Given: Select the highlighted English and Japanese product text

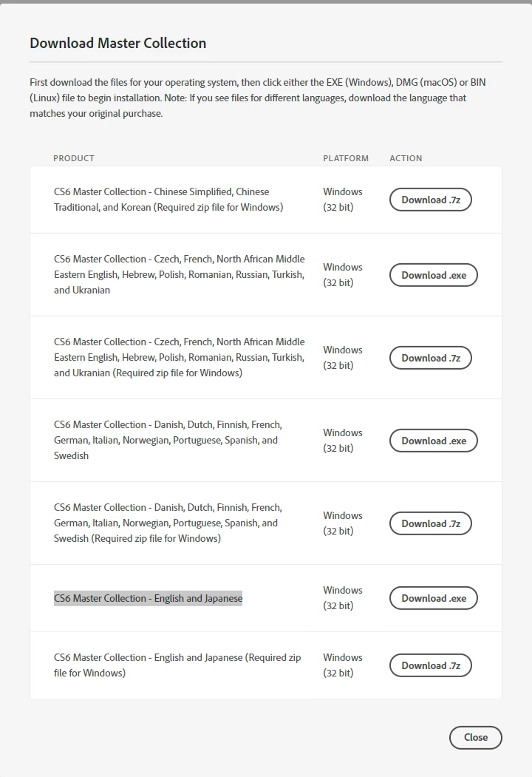Looking at the screenshot, I should click(147, 598).
